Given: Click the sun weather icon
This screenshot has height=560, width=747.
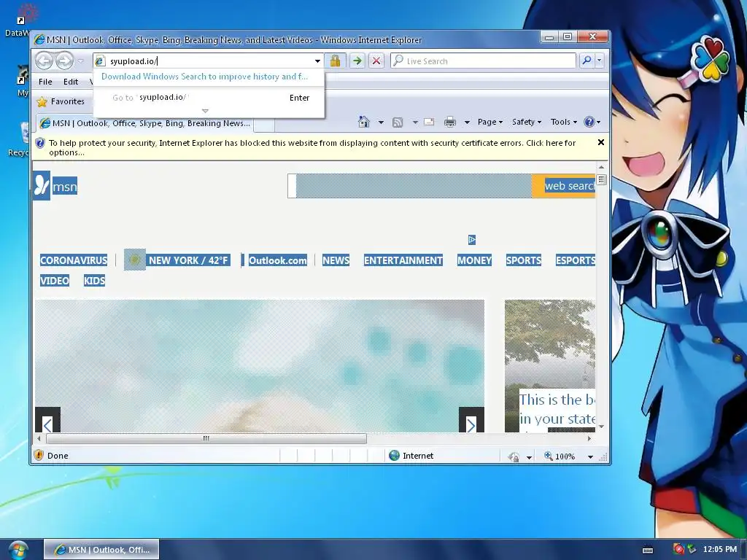Looking at the screenshot, I should [x=135, y=260].
